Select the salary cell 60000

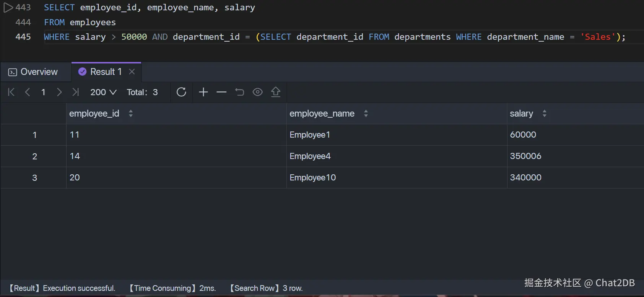(576, 135)
